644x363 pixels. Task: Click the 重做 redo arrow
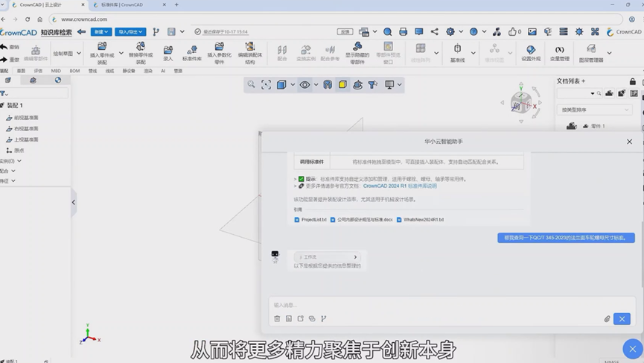(x=4, y=59)
